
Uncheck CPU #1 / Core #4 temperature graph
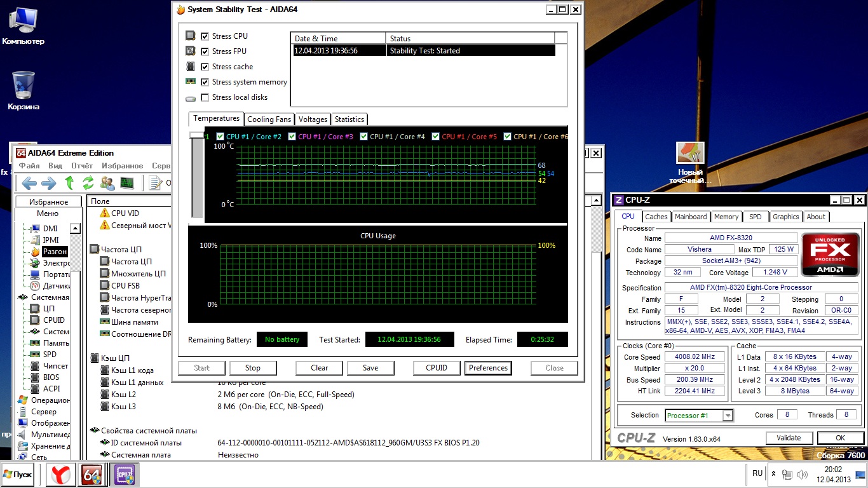pyautogui.click(x=363, y=137)
